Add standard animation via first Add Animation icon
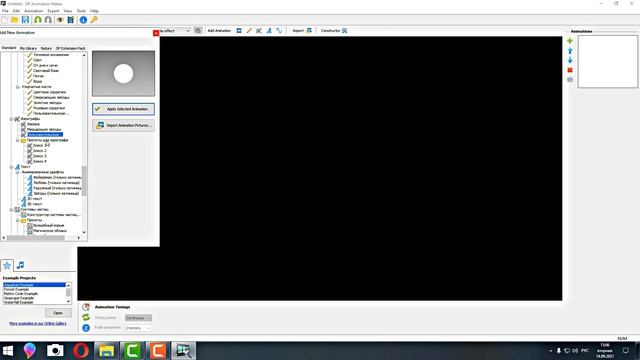The height and width of the screenshot is (360, 640). (x=239, y=31)
